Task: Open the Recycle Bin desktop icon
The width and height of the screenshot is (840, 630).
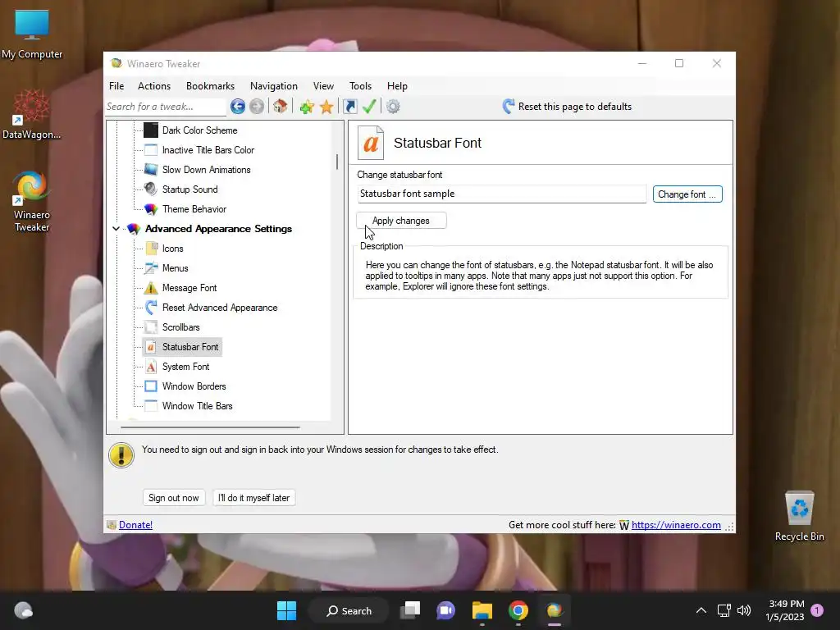Action: [x=799, y=517]
